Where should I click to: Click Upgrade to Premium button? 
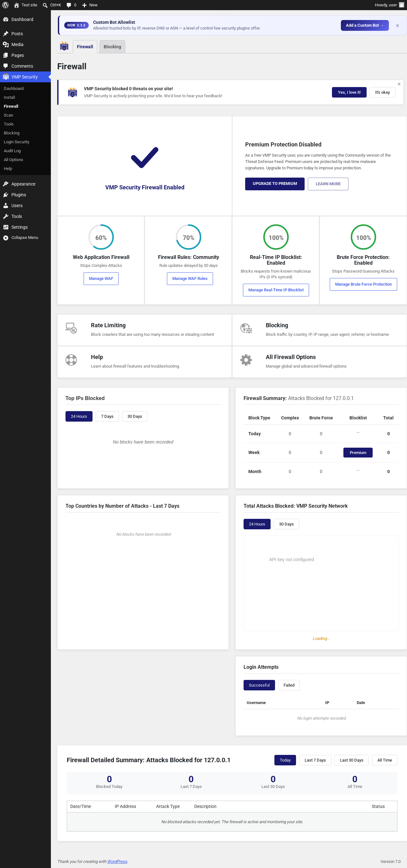pyautogui.click(x=275, y=184)
